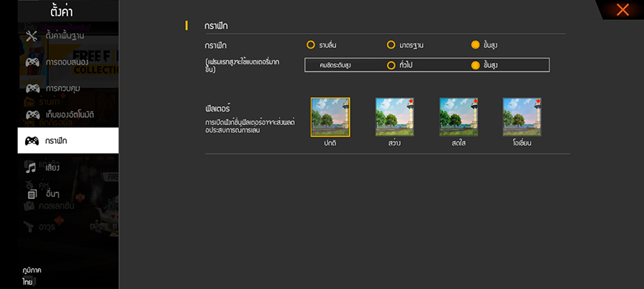Viewport: 644px width, 289px height.
Task: Click the คมชัดระดับสูง label
Action: 340,65
